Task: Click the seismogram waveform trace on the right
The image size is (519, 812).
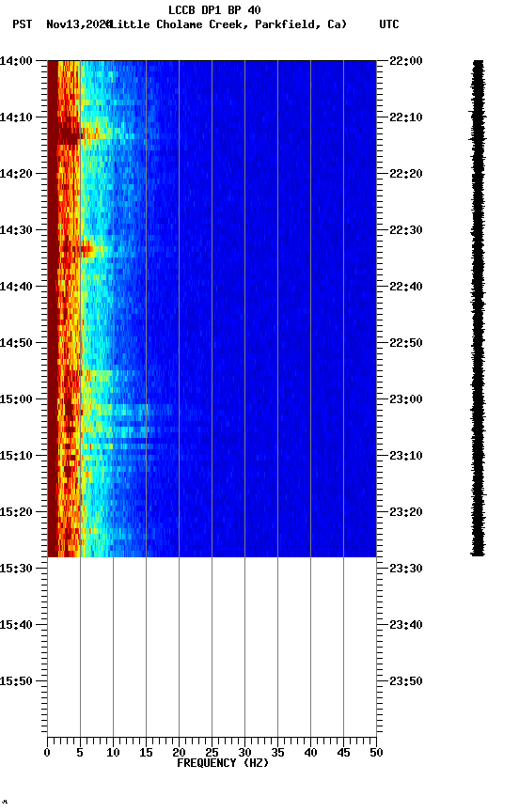Action: tap(478, 308)
